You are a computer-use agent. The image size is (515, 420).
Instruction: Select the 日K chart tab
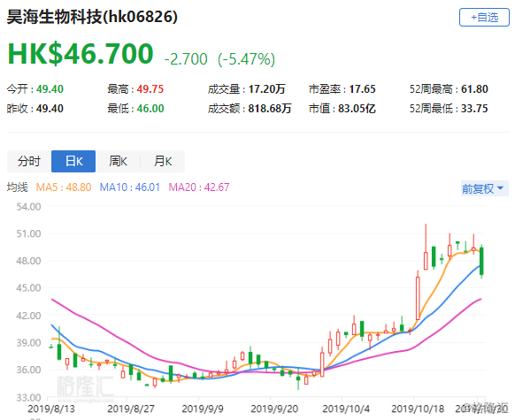[x=73, y=161]
